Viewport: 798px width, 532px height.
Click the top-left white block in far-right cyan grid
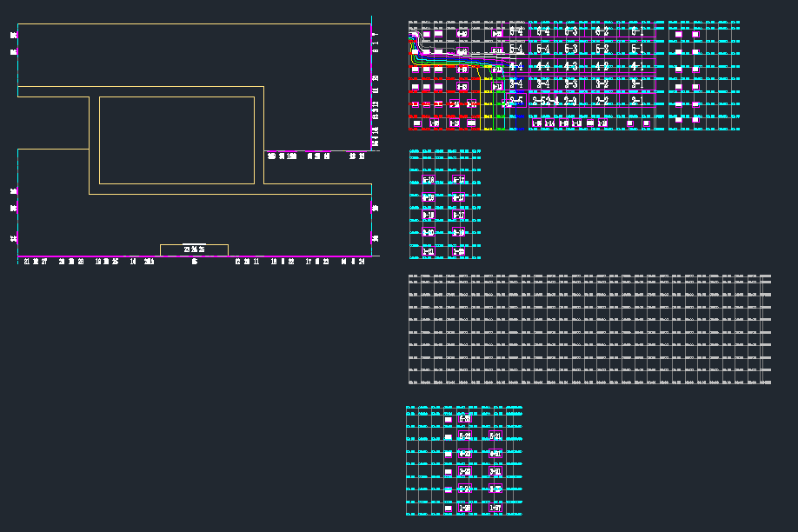tap(678, 34)
